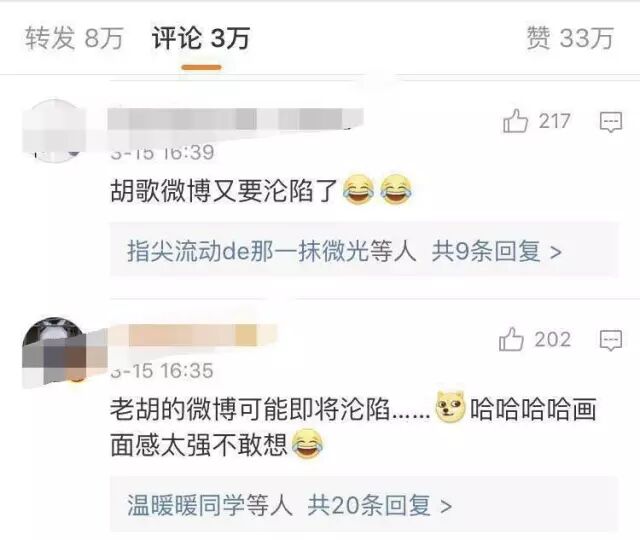Image resolution: width=640 pixels, height=540 pixels.
Task: Open the second commenter's pixelated avatar
Action: click(54, 350)
